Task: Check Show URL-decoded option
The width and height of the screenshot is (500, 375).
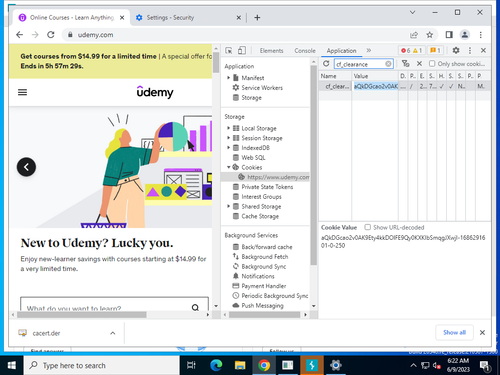Action: tap(367, 227)
